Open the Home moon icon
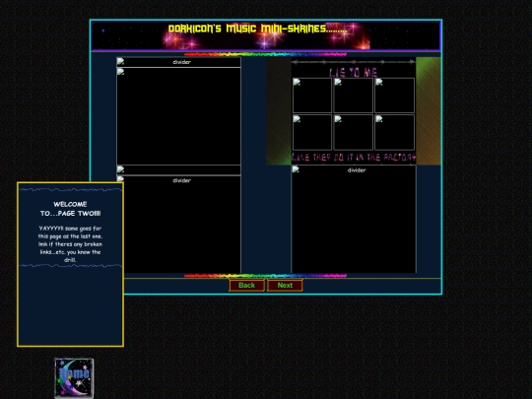 point(74,378)
